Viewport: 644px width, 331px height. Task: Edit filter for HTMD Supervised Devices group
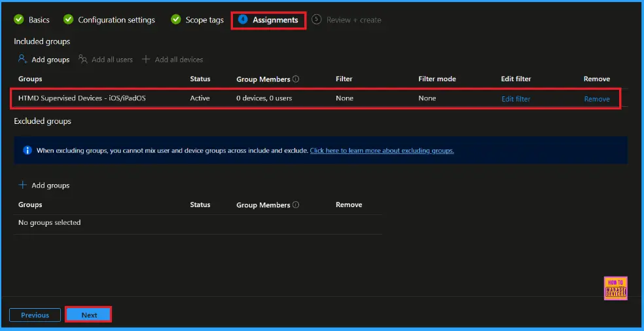click(x=516, y=99)
